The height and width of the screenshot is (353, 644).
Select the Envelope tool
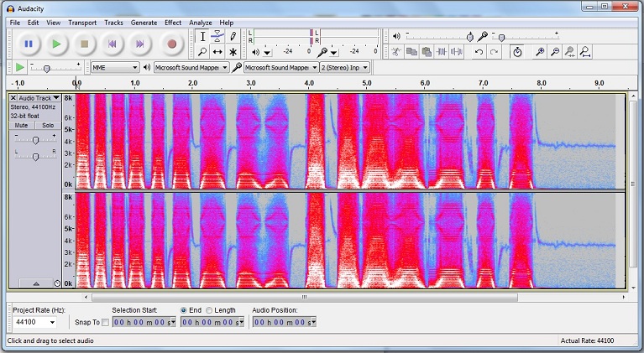tap(217, 37)
